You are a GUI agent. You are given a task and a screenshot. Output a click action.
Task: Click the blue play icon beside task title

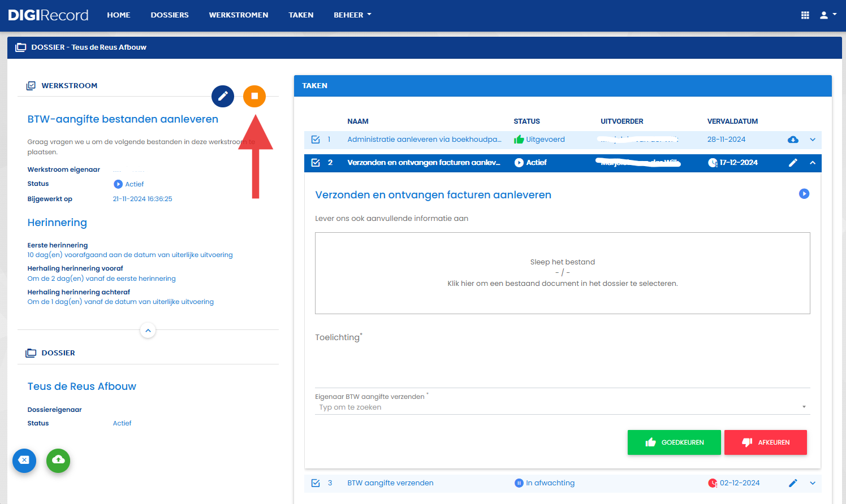tap(804, 194)
